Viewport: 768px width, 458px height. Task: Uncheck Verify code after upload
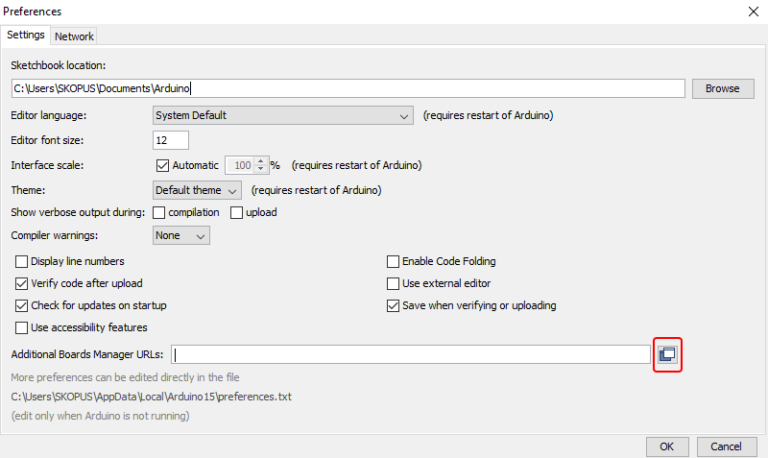click(x=22, y=283)
